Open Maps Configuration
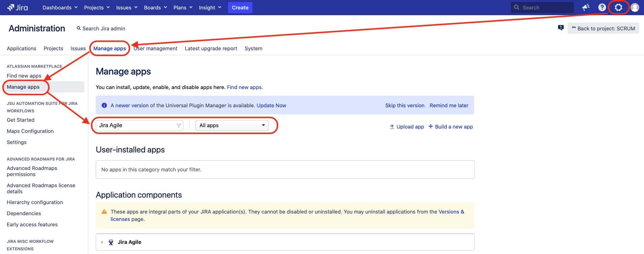 click(x=30, y=131)
